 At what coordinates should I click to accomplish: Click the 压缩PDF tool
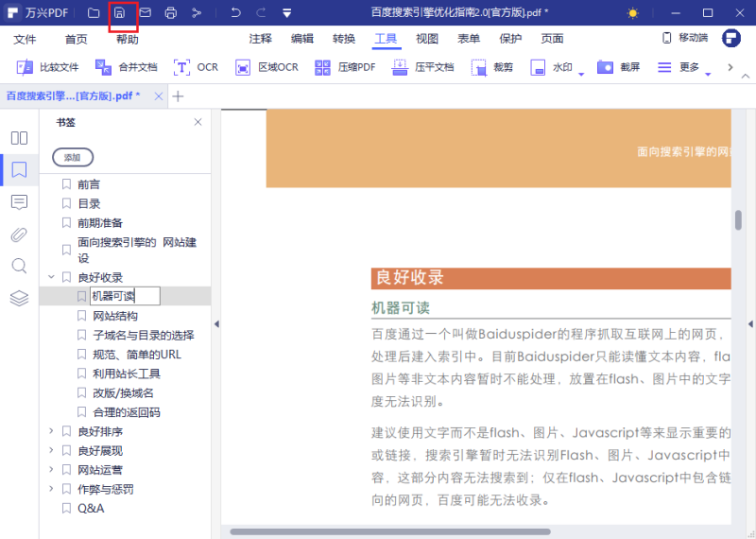pos(345,67)
